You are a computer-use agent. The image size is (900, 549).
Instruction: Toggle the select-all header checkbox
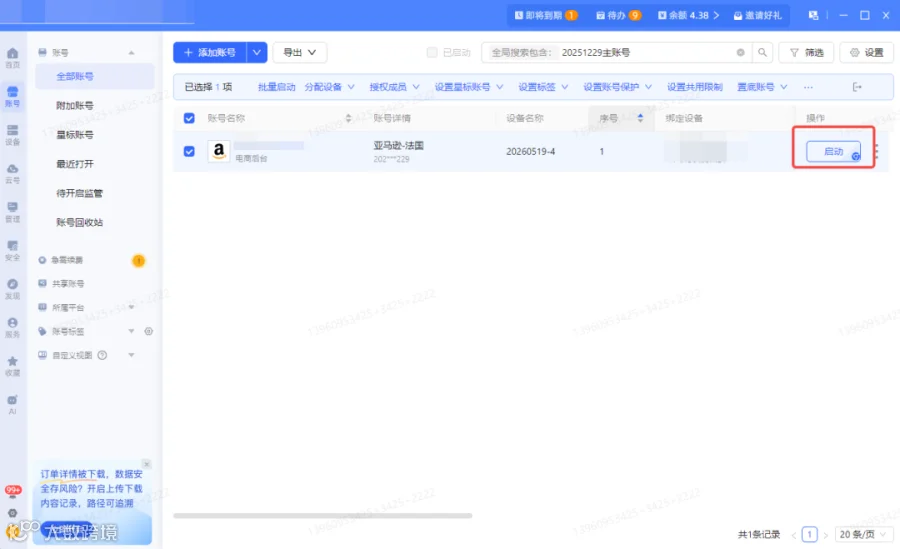pos(189,118)
